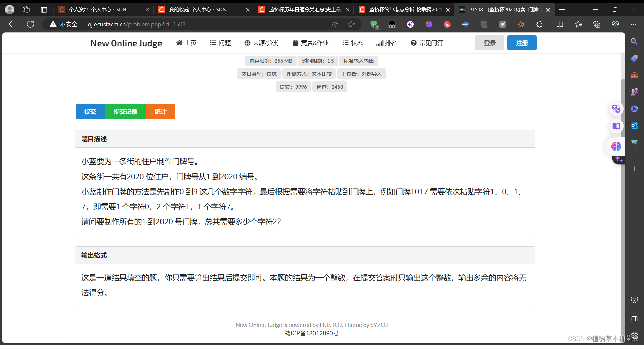
Task: Open 问题 navigation item
Action: pyautogui.click(x=220, y=43)
